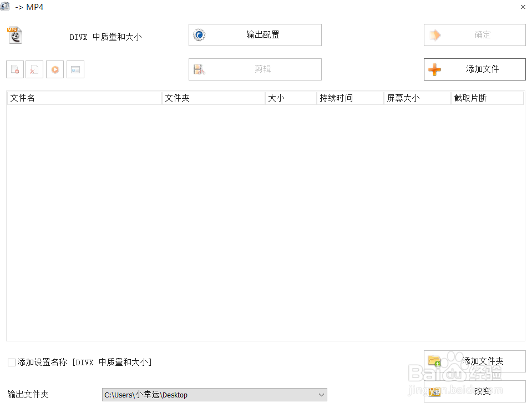The width and height of the screenshot is (532, 408).
Task: Click the orange play toolbar icon
Action: click(x=55, y=69)
